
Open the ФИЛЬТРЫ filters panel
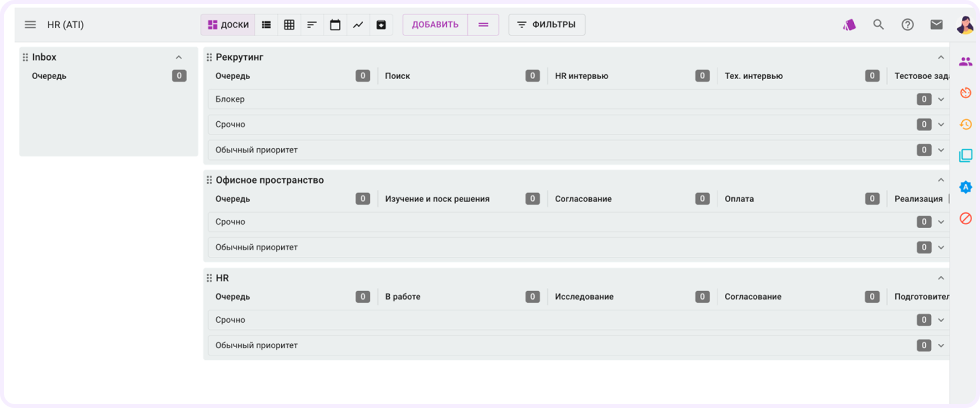(x=546, y=25)
